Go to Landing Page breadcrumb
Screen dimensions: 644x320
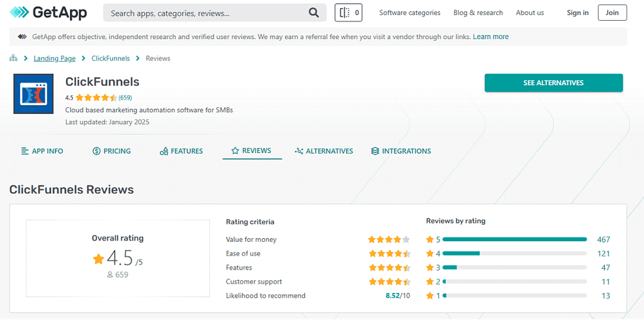pyautogui.click(x=55, y=59)
